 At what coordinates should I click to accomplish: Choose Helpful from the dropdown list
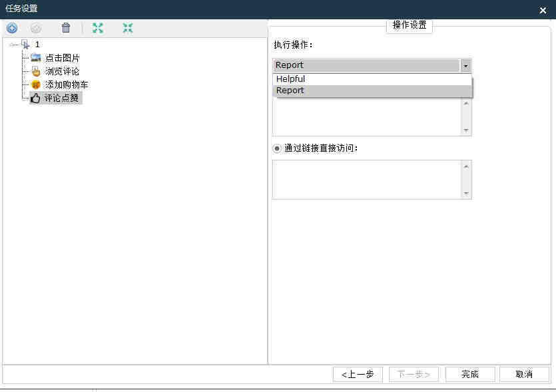[372, 79]
